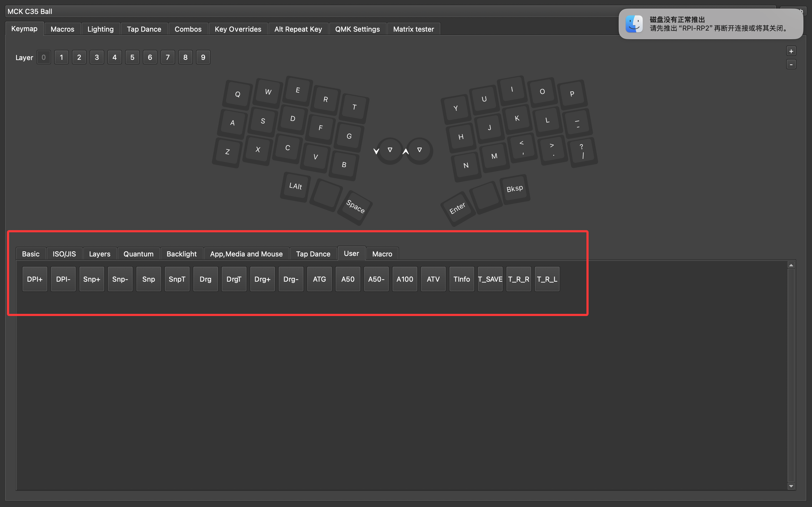Select the DPI+ user keycode
The height and width of the screenshot is (507, 812).
(x=35, y=279)
